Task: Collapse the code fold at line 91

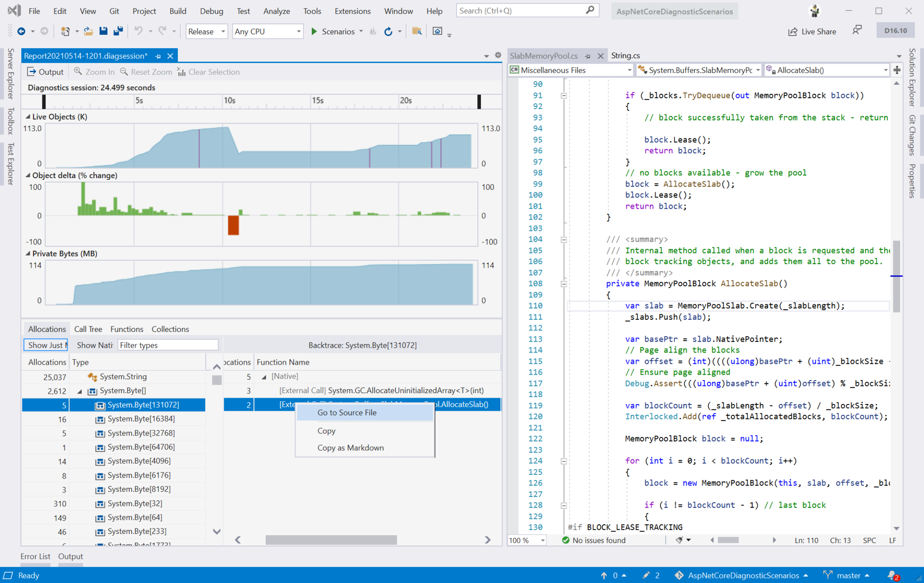Action: [564, 96]
